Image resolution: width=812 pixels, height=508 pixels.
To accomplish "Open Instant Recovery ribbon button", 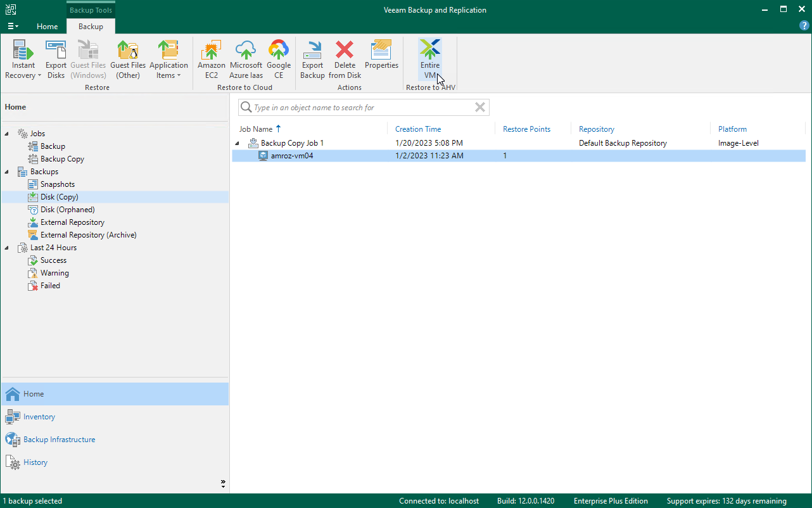I will [23, 59].
